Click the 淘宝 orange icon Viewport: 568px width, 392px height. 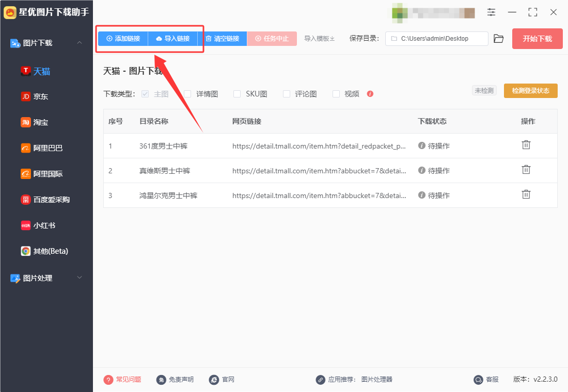(25, 122)
